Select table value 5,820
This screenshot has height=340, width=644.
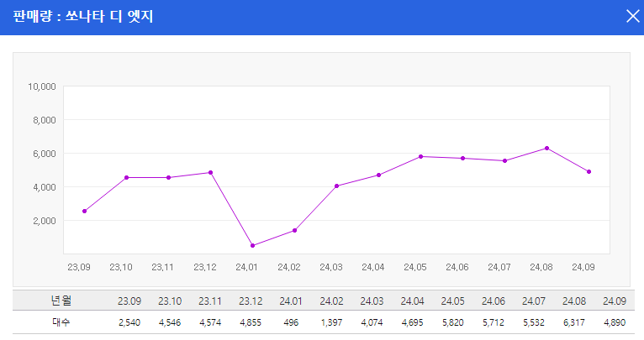tap(452, 322)
